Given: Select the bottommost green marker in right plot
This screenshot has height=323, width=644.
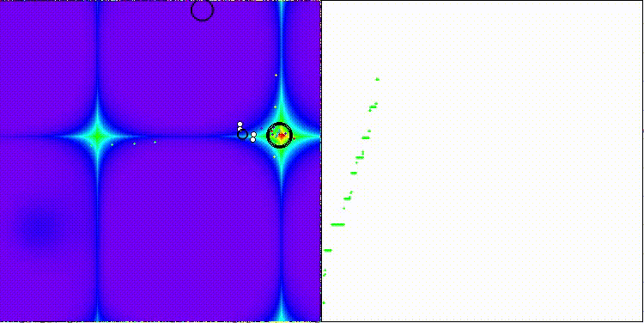Looking at the screenshot, I should point(324,303).
